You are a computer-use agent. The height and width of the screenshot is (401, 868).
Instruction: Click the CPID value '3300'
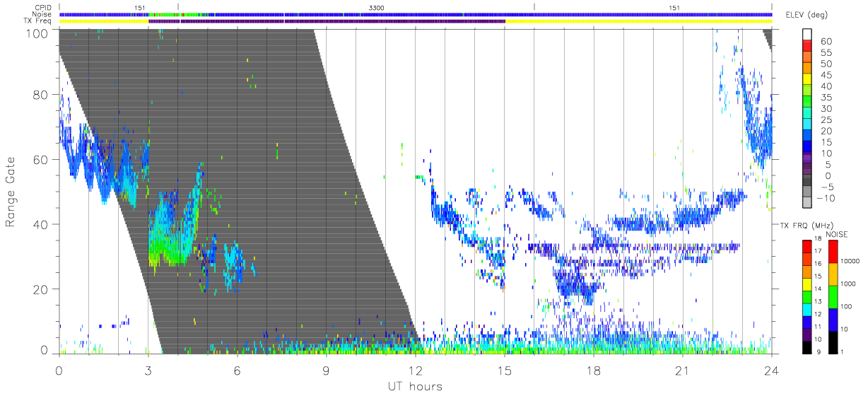pyautogui.click(x=377, y=8)
